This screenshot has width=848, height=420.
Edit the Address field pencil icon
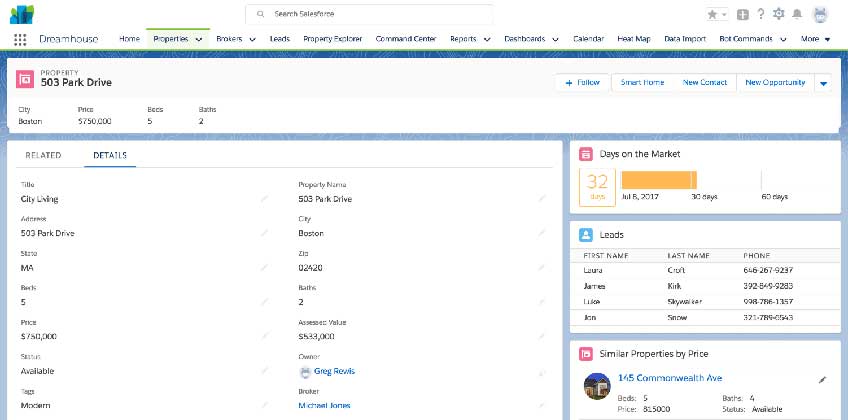click(x=264, y=233)
